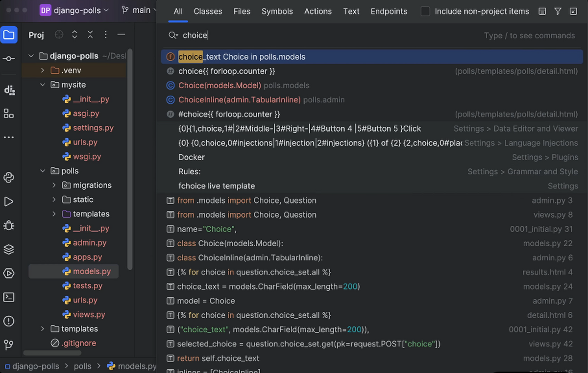Select text result model = Choice admin.py 7
588x373 pixels.
pos(372,301)
